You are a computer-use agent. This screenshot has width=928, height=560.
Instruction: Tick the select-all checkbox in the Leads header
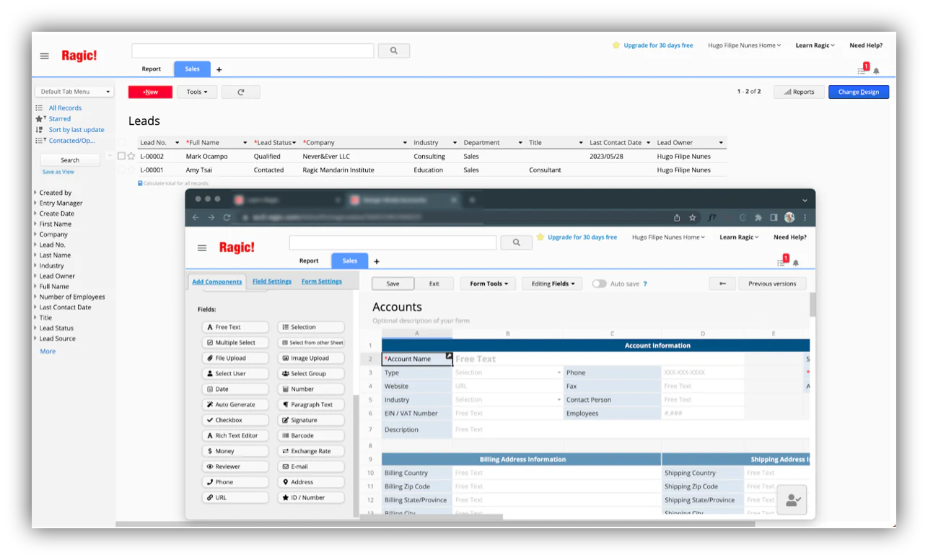[121, 142]
